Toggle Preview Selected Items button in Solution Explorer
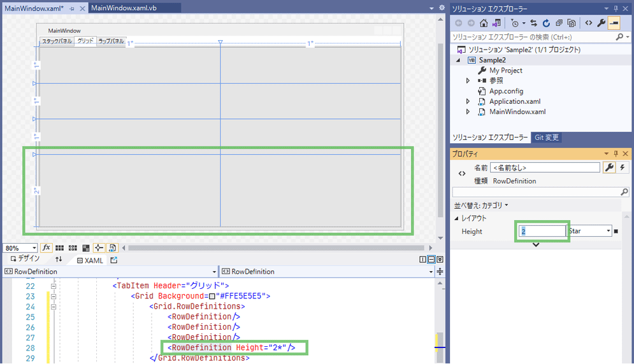The image size is (634, 364). coord(613,23)
